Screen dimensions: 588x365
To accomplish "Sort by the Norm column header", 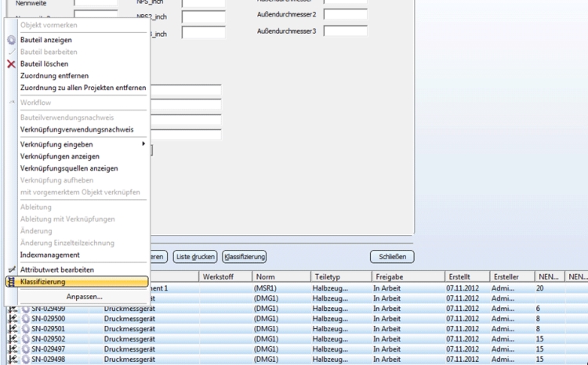I will pyautogui.click(x=281, y=276).
